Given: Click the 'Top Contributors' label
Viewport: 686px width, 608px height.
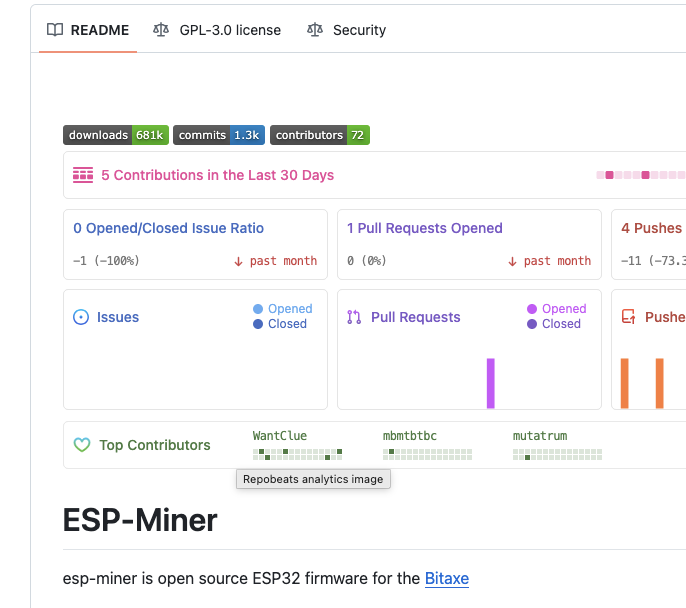Looking at the screenshot, I should click(155, 445).
